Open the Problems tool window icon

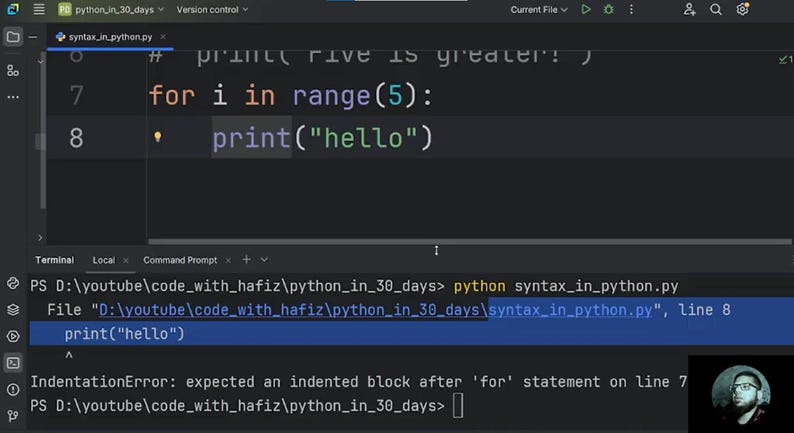pos(13,389)
